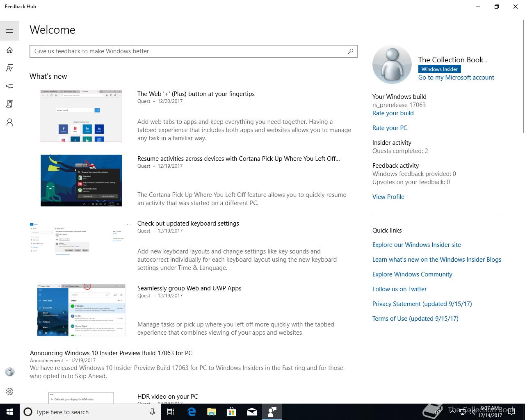Open Quests icon in sidebar
The image size is (525, 420).
tap(9, 104)
